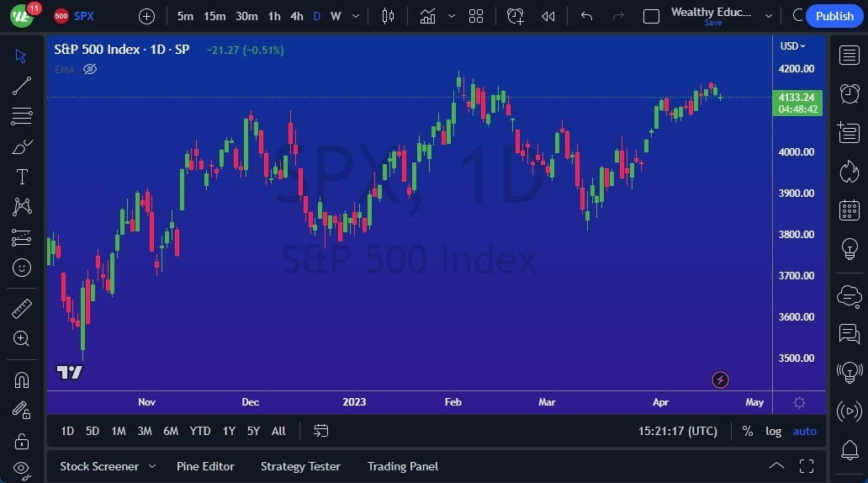Switch to the weekly W interval
The width and height of the screenshot is (868, 483).
(336, 17)
